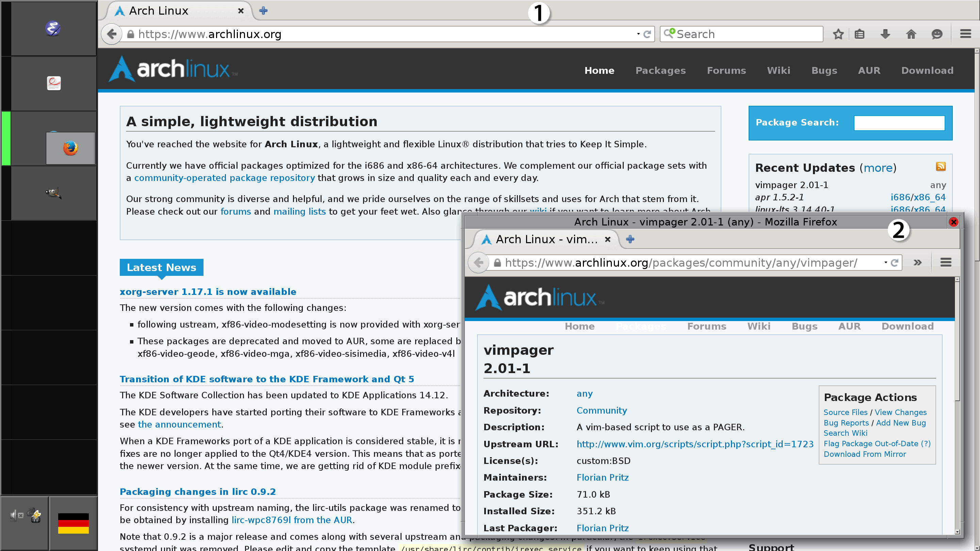The width and height of the screenshot is (980, 551).
Task: Click Download From Mirror link
Action: click(x=864, y=454)
